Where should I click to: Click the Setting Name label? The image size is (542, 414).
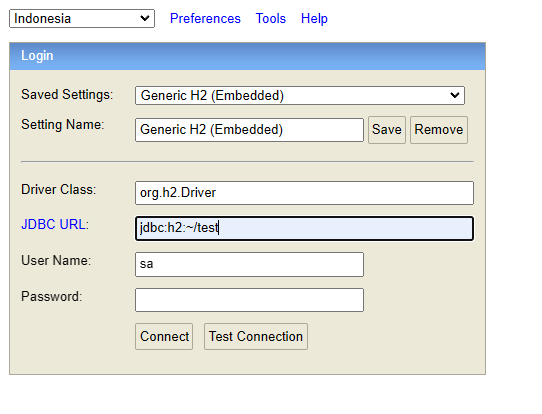[63, 124]
